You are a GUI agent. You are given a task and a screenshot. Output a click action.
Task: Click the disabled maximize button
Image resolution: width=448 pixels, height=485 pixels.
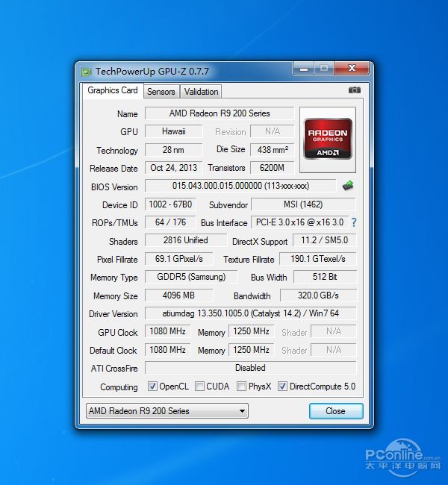click(324, 68)
